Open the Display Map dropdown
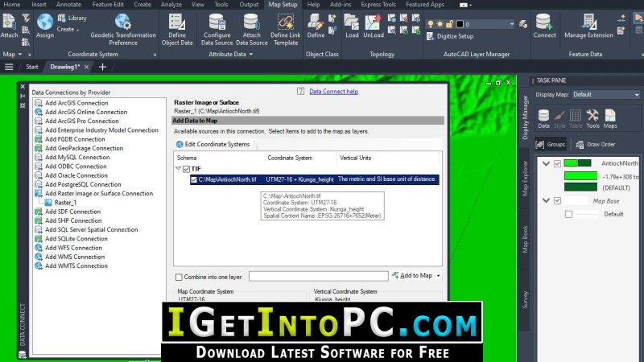The width and height of the screenshot is (644, 362). point(606,94)
